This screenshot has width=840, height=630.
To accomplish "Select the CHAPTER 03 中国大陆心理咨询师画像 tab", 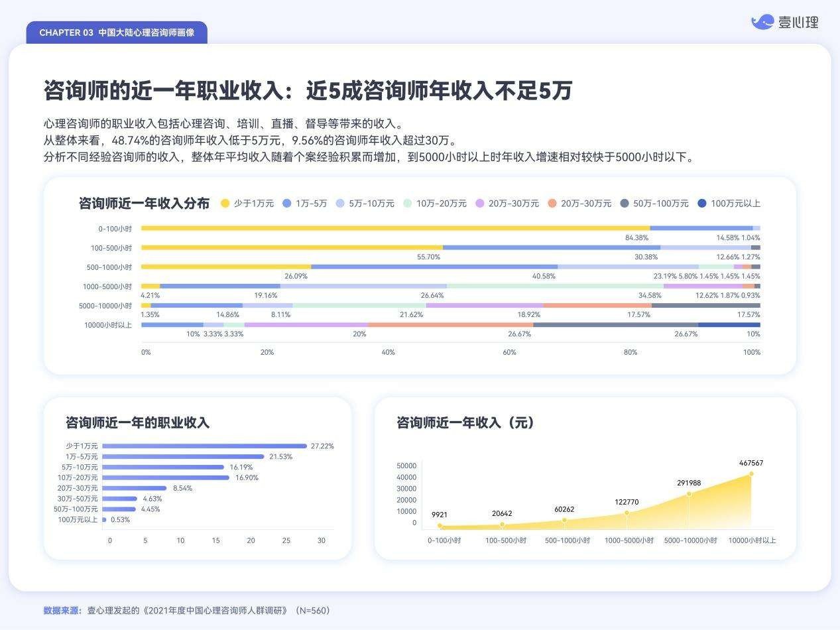I will [x=117, y=32].
